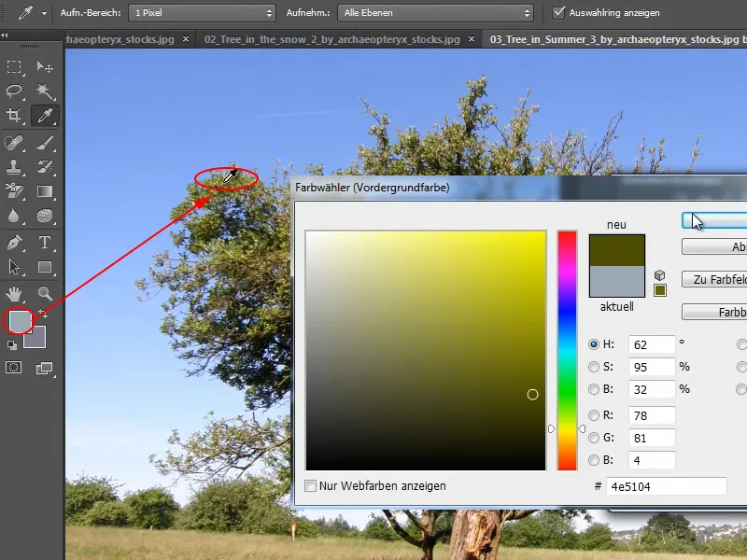Open the Farbbibliotheken button

coord(714,312)
